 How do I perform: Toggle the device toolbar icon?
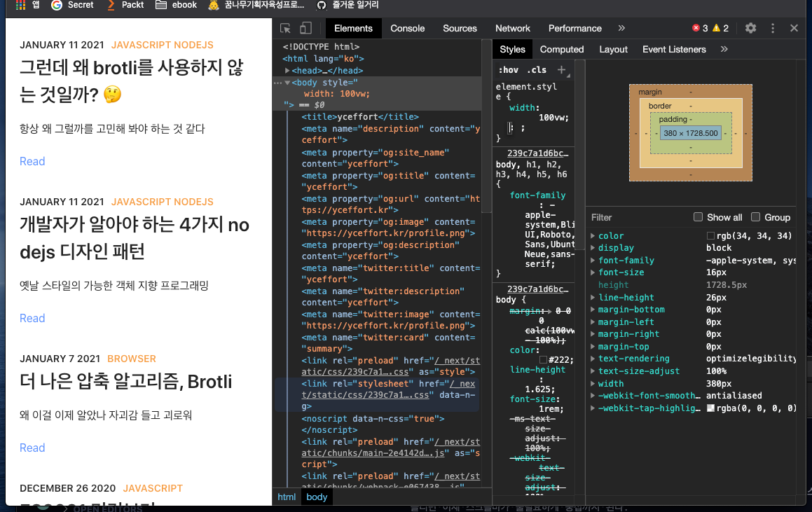(x=305, y=29)
